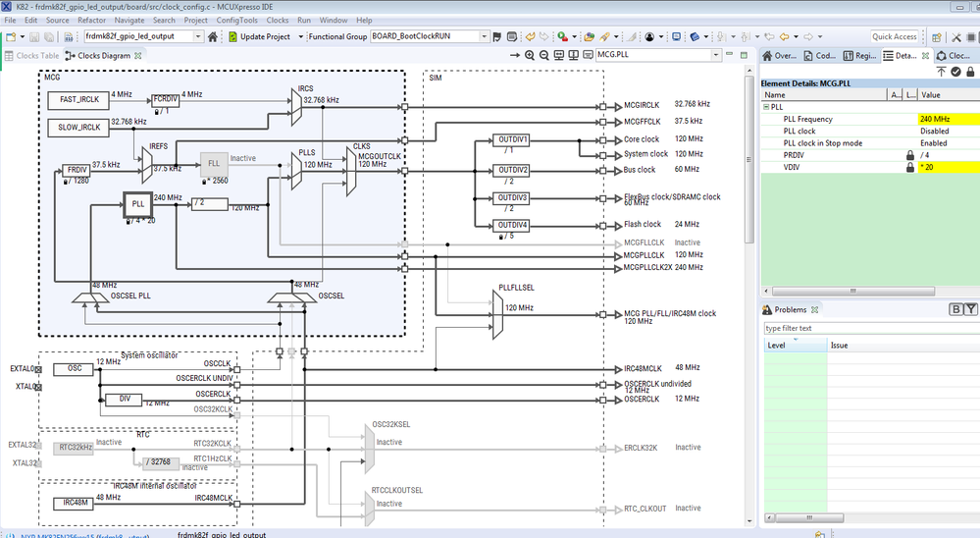The image size is (980, 538).
Task: Open the Clocks menu
Action: [x=278, y=20]
